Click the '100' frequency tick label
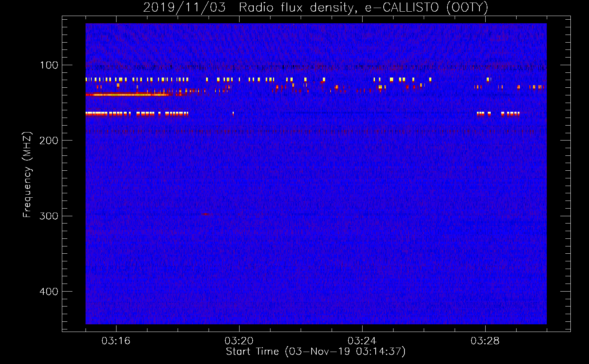The height and width of the screenshot is (364, 589). 49,65
